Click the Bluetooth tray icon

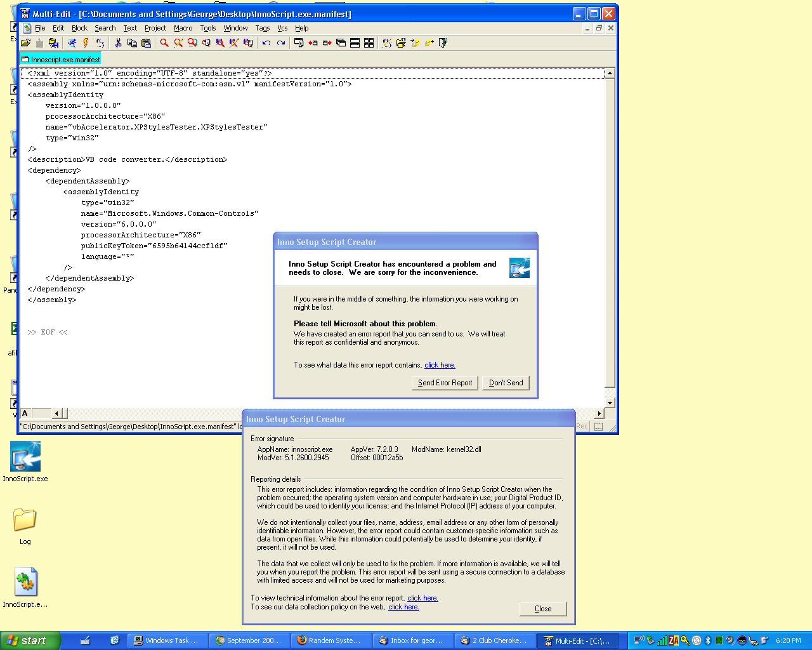click(x=708, y=640)
